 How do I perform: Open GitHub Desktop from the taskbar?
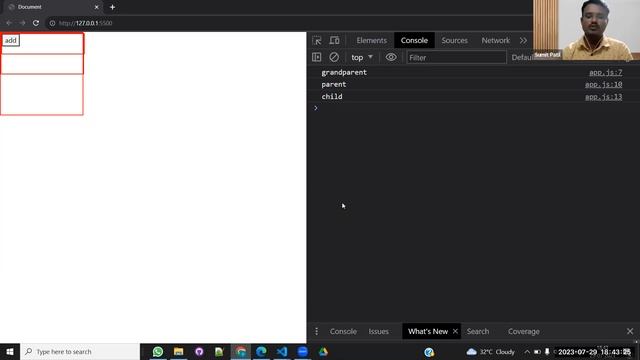[199, 351]
